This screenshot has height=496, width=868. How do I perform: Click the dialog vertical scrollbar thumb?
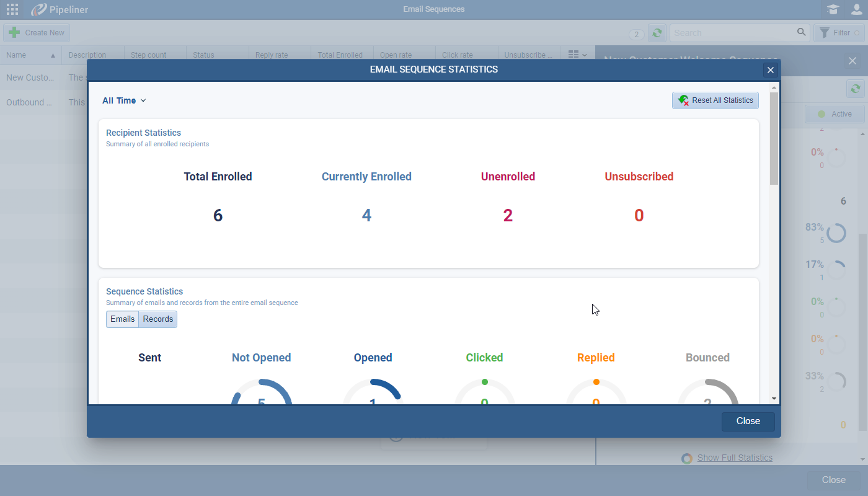click(774, 138)
